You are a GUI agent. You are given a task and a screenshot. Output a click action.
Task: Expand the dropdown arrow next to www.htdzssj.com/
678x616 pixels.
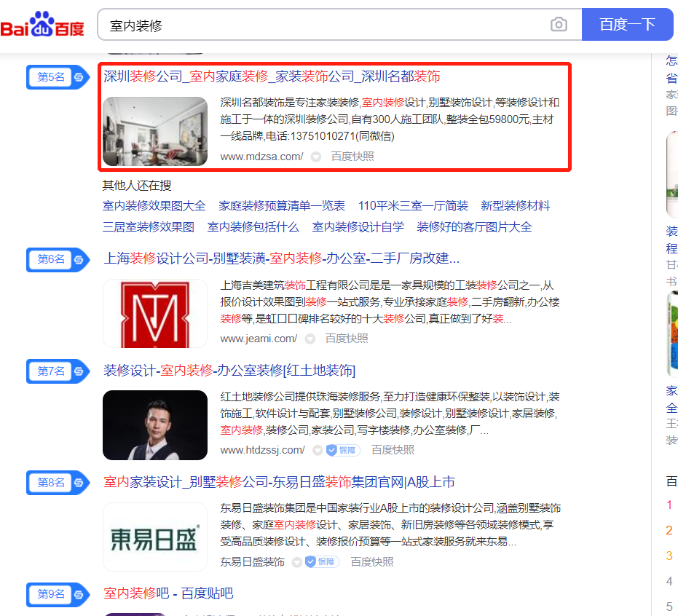click(x=318, y=451)
